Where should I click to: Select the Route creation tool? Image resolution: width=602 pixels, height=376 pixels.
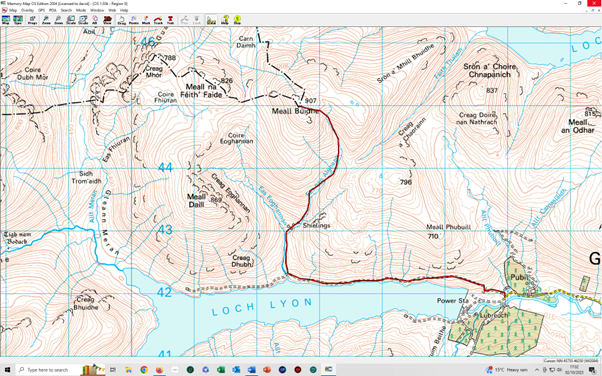click(134, 20)
